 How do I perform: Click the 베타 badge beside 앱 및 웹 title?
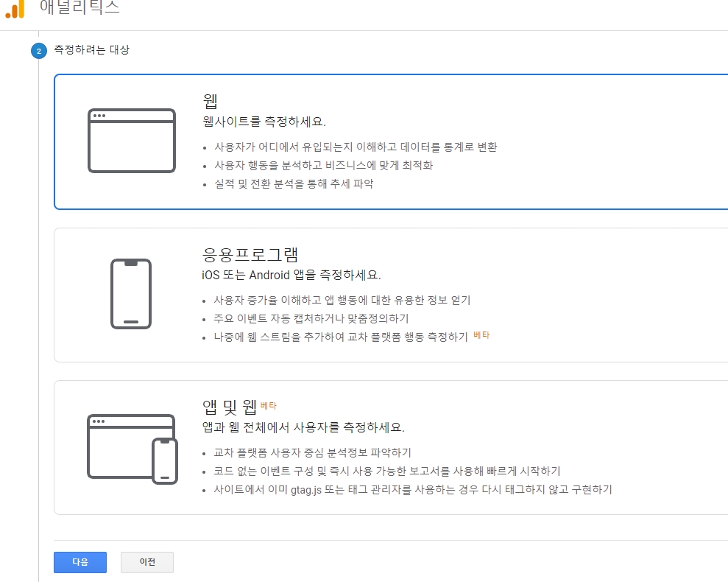[x=269, y=405]
